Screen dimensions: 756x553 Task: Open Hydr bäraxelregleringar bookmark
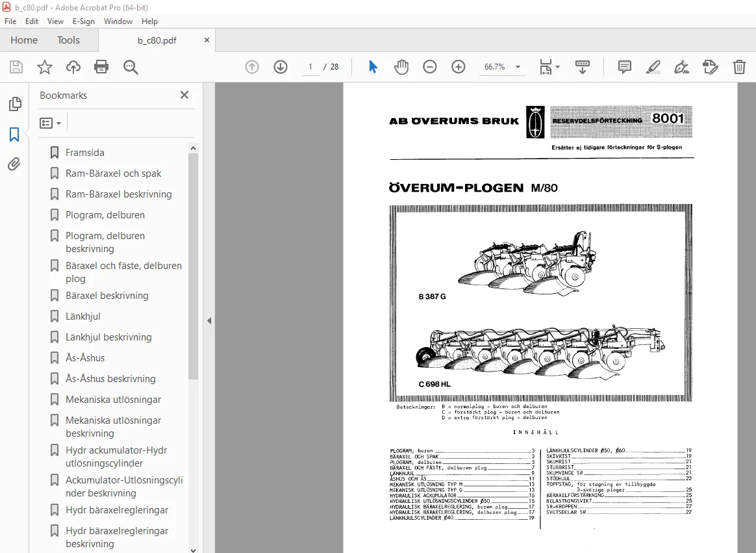tap(117, 509)
